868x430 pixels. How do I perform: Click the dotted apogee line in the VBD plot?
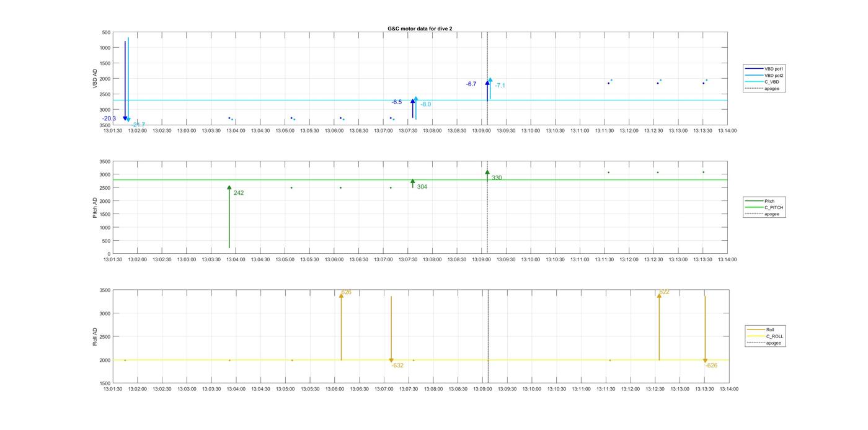pos(487,78)
